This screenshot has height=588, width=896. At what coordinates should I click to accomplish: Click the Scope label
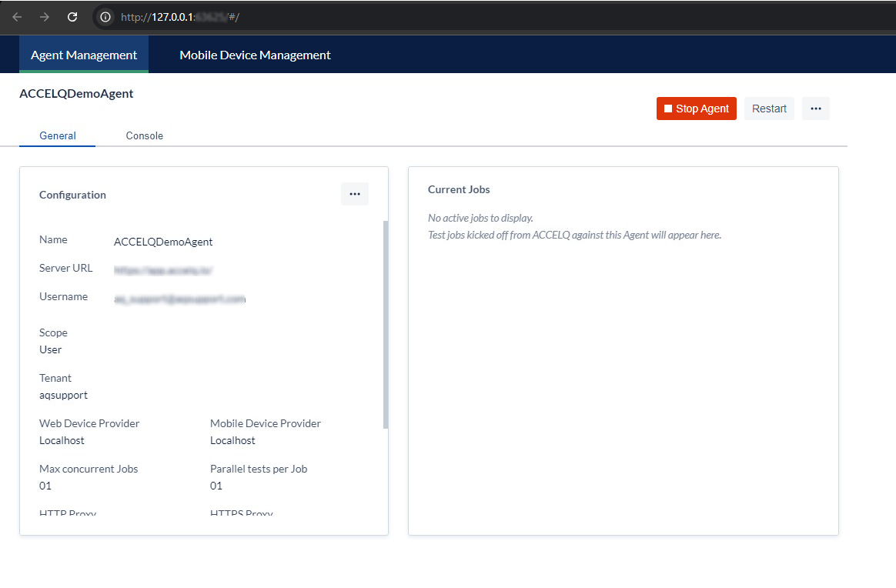(x=53, y=332)
